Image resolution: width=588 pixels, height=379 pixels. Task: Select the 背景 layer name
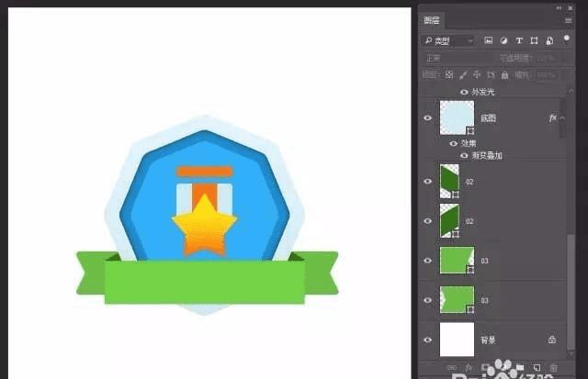point(488,340)
